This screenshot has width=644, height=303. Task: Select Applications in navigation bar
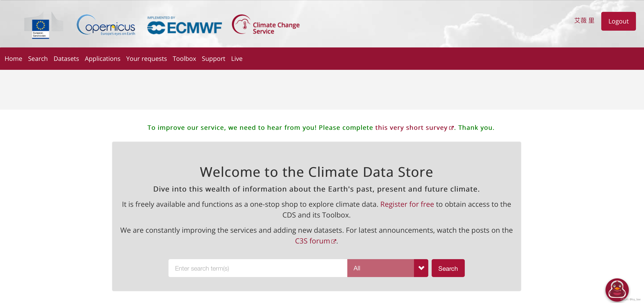click(x=102, y=58)
